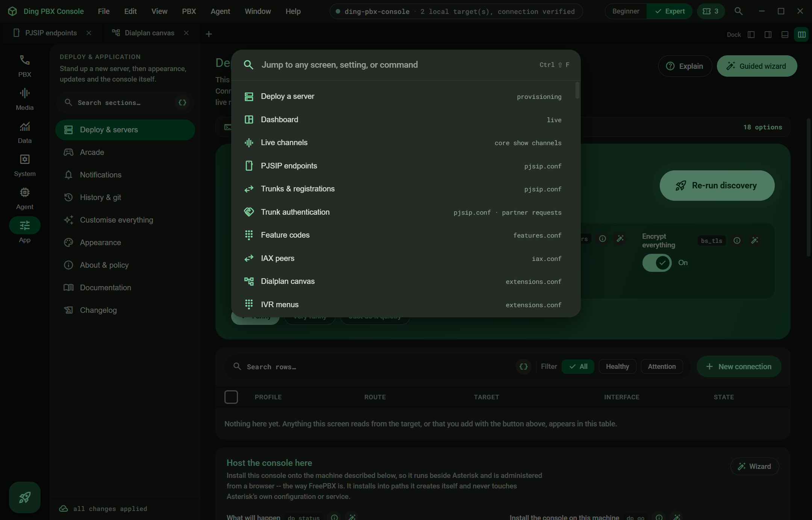Click the New connection button
Screen dimensions: 812x520
tap(739, 367)
